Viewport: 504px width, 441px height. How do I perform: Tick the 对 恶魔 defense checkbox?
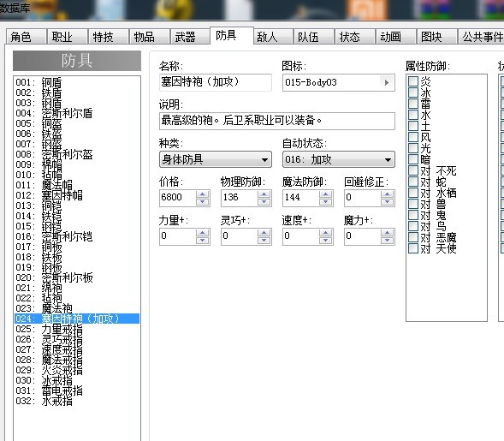click(x=413, y=237)
